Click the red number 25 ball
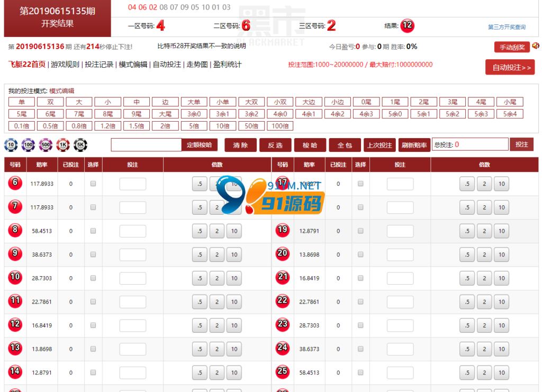542x392 pixels. tap(283, 371)
